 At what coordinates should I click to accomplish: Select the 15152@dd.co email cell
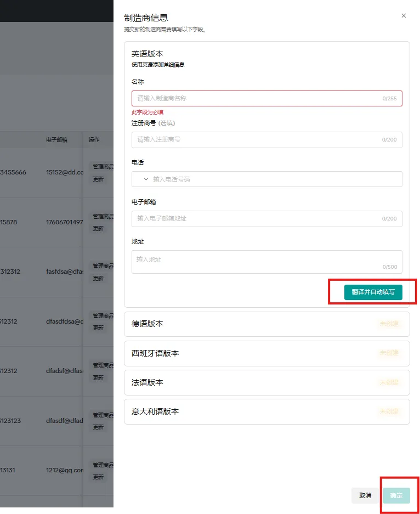(65, 172)
